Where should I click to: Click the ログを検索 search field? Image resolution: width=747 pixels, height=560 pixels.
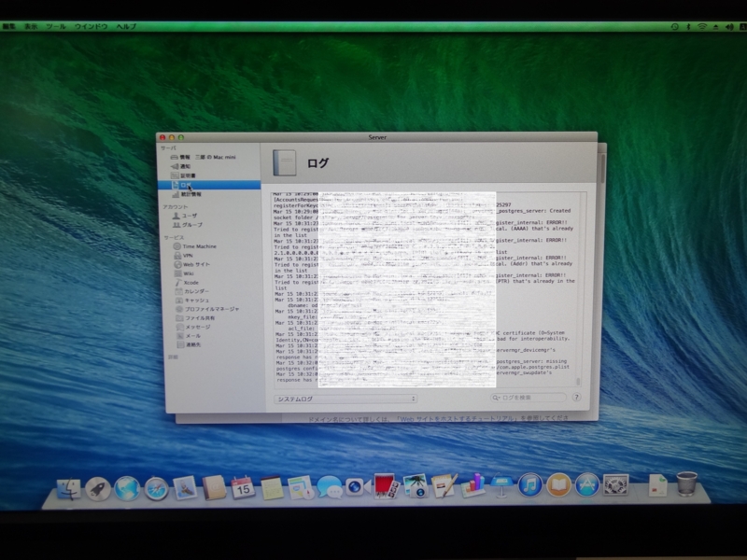coord(528,398)
